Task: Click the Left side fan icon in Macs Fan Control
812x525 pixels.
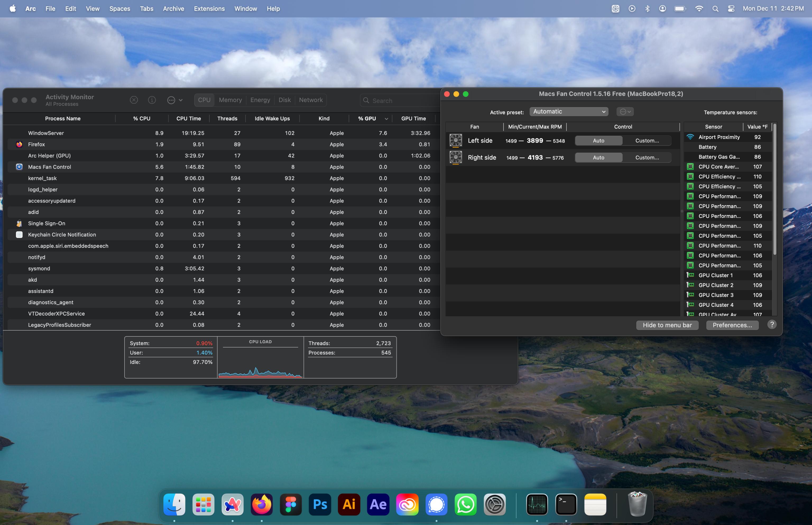Action: pyautogui.click(x=456, y=140)
